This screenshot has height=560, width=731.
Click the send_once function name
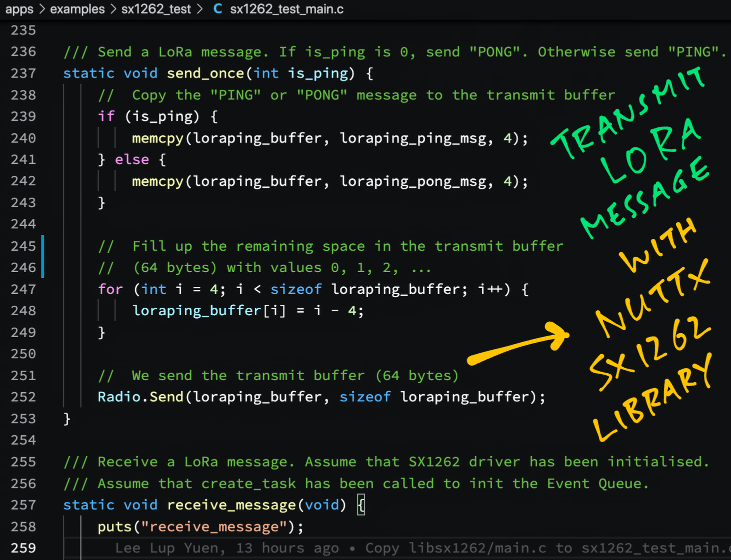coord(205,73)
